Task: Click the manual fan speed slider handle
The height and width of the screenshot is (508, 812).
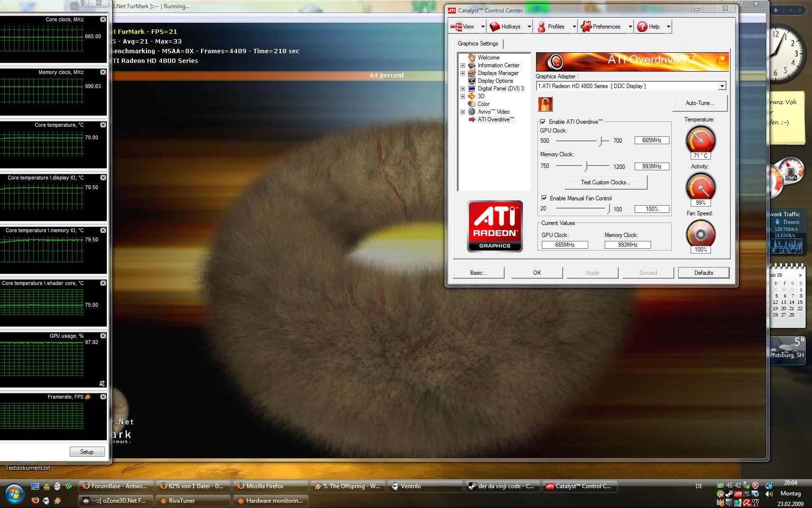Action: tap(608, 209)
